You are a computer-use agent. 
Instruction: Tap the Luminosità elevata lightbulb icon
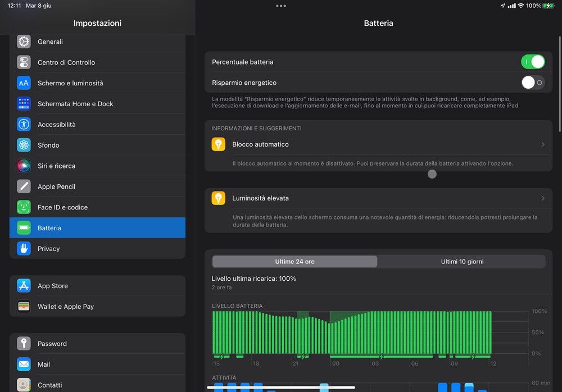coord(218,198)
